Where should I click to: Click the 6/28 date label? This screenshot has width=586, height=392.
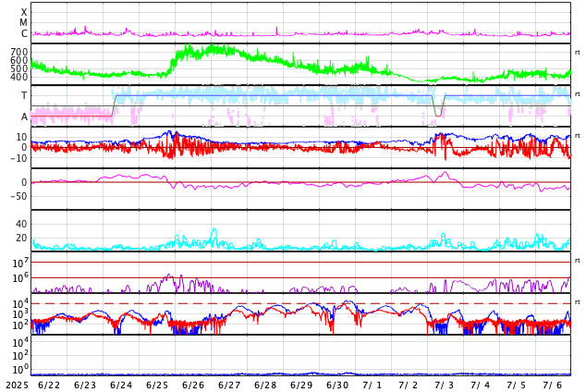pyautogui.click(x=265, y=385)
